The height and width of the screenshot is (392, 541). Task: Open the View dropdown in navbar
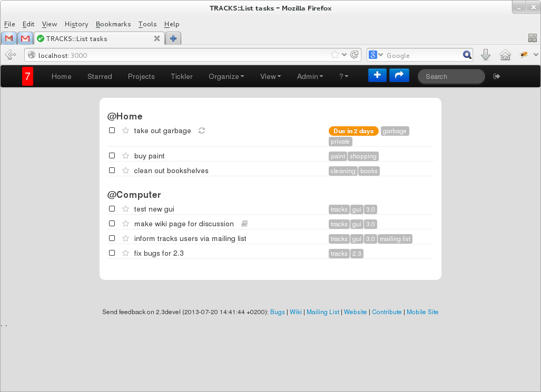point(270,76)
